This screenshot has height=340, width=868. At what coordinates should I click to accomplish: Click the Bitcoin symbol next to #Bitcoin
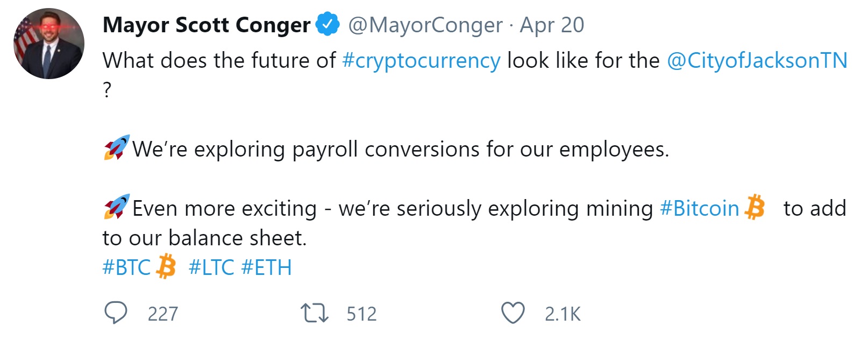pos(755,208)
